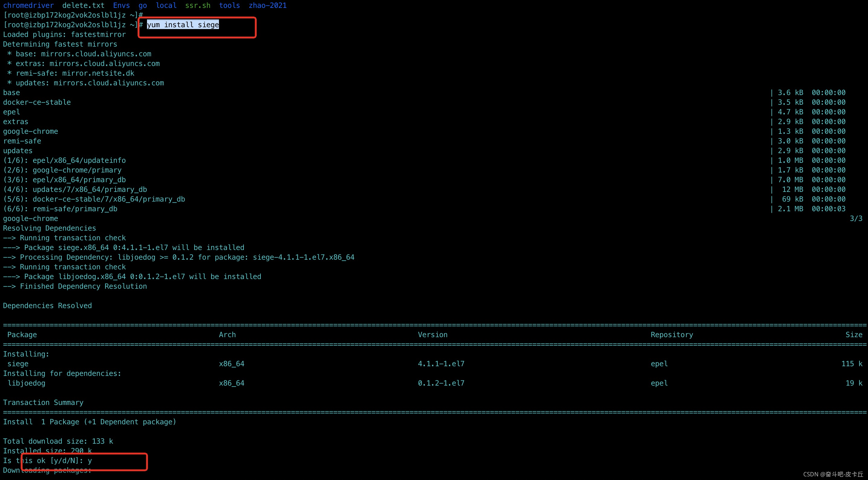The height and width of the screenshot is (480, 868).
Task: Click the highlighted 'yum install siege' command
Action: (183, 25)
